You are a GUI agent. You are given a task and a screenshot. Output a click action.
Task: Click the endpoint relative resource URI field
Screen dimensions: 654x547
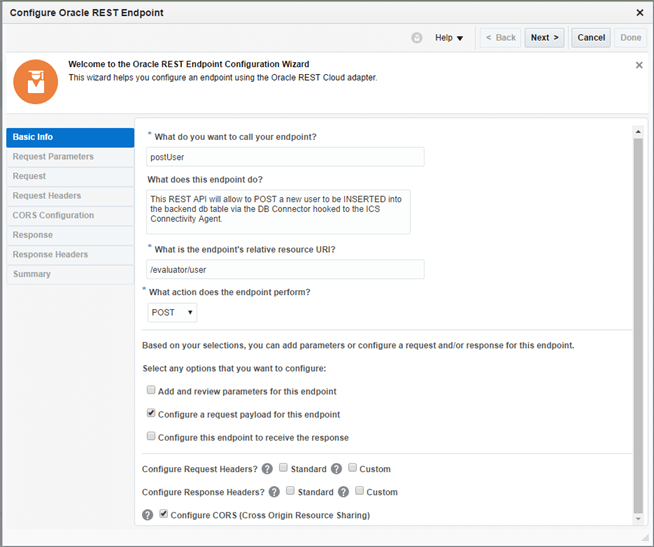point(285,269)
